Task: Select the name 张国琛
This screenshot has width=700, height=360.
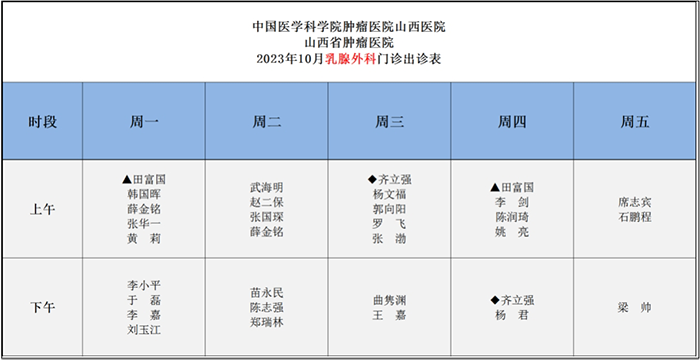Action: (x=267, y=217)
